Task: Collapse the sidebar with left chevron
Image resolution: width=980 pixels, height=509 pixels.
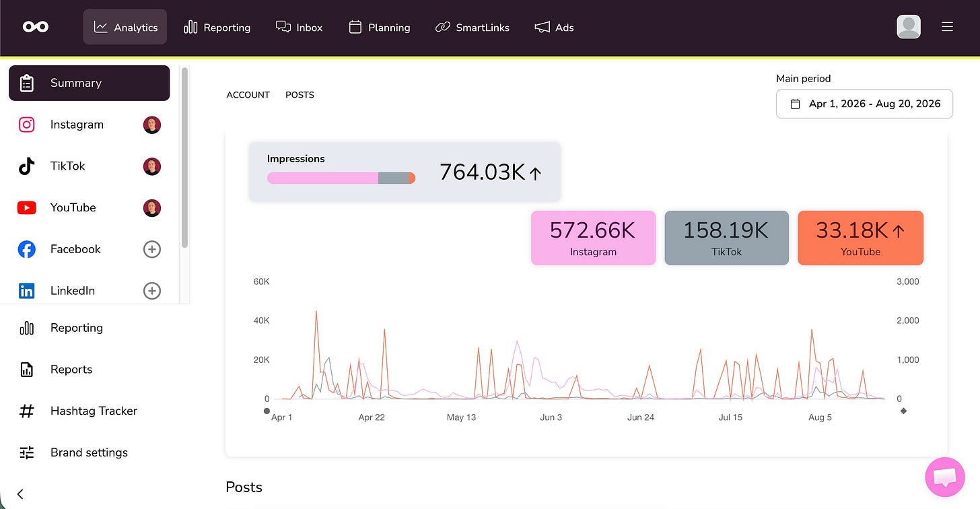Action: (20, 494)
